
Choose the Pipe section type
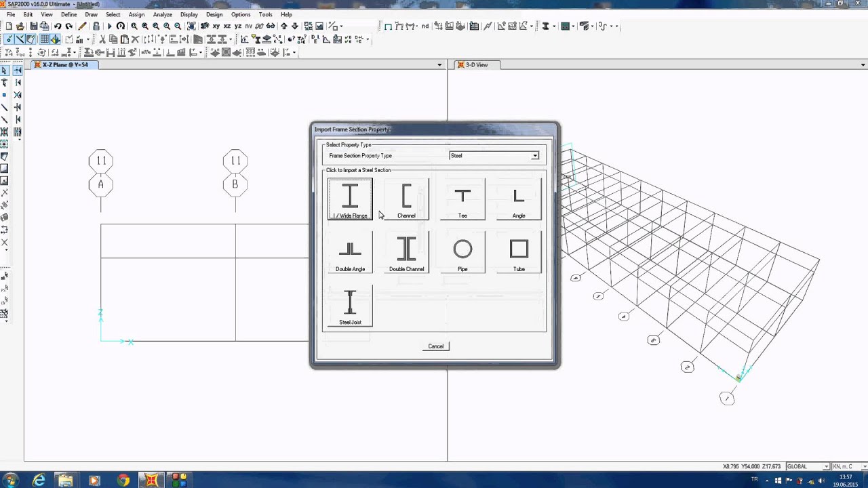click(462, 253)
